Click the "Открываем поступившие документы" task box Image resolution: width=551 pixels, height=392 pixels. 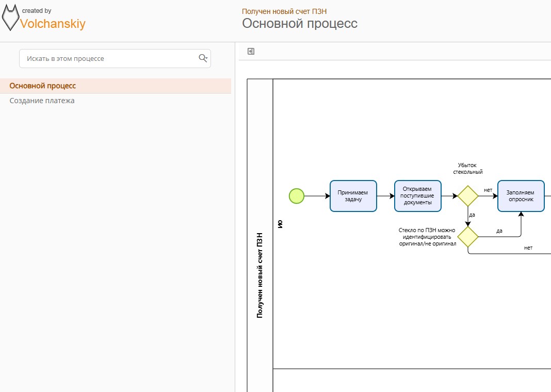click(x=418, y=196)
